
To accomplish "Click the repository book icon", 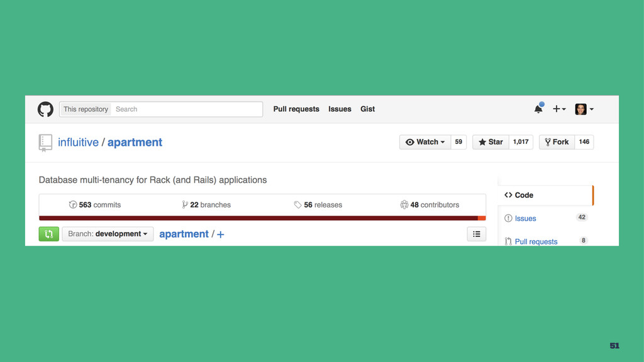I will [45, 143].
